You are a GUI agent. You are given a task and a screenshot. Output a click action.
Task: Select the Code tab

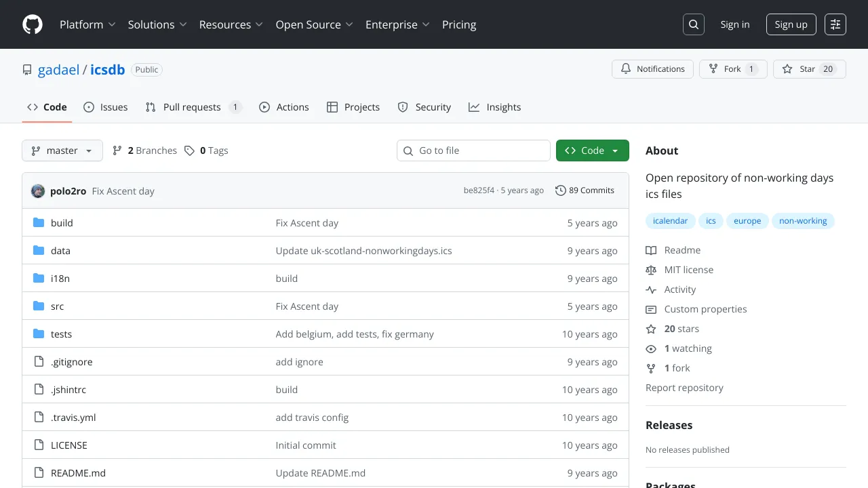pos(47,107)
